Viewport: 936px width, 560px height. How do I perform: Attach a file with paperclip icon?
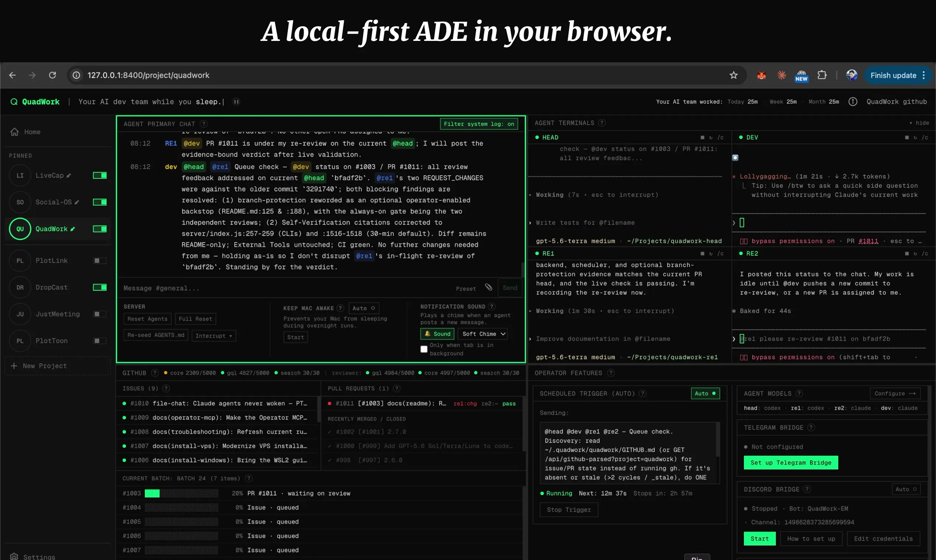pyautogui.click(x=489, y=287)
